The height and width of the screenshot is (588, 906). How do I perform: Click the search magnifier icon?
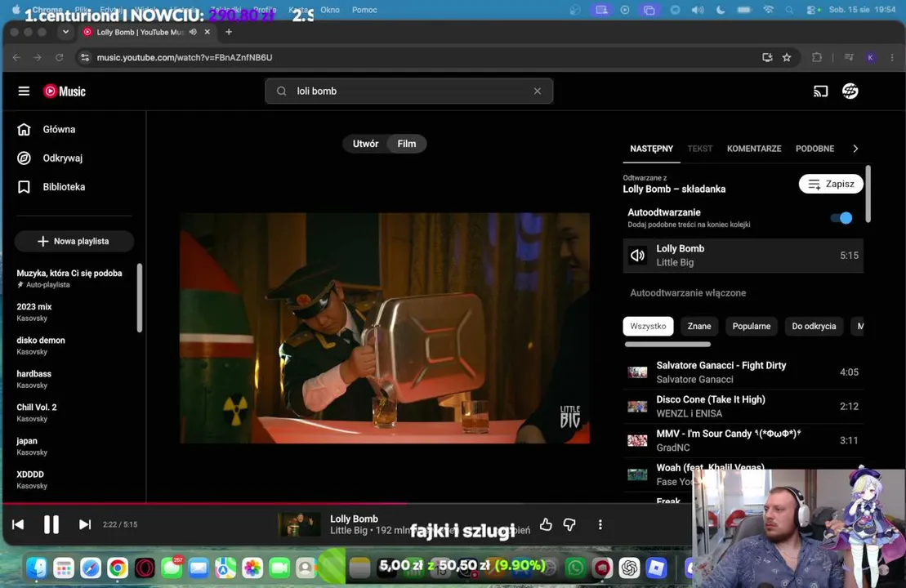281,91
